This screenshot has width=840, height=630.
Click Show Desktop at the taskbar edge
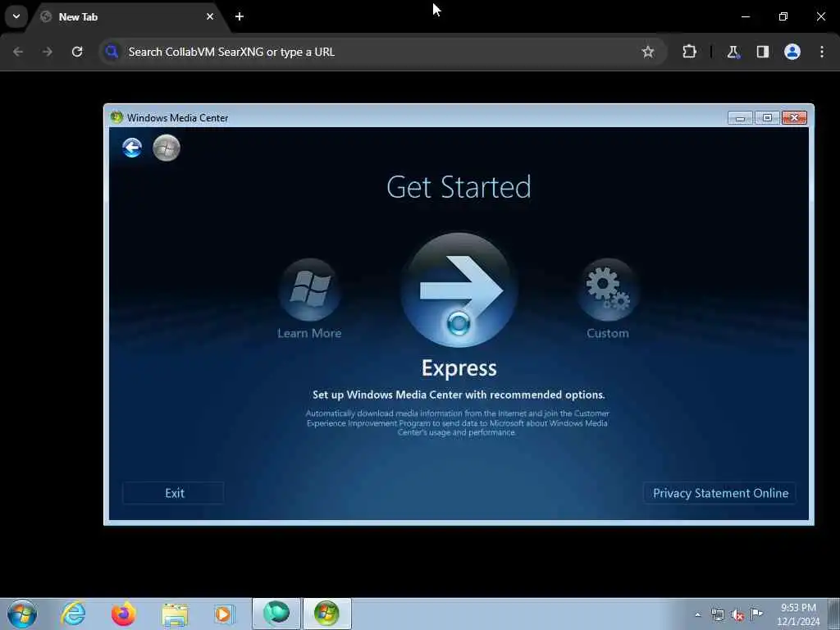coord(833,614)
